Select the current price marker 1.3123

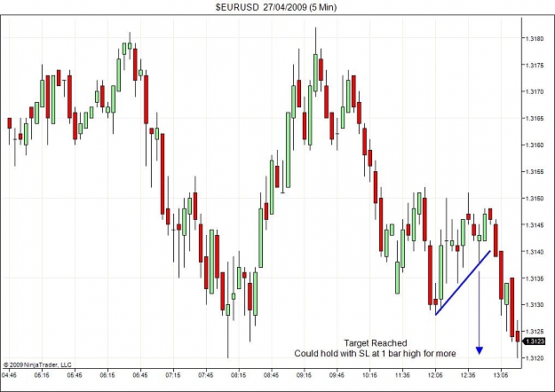(x=533, y=341)
